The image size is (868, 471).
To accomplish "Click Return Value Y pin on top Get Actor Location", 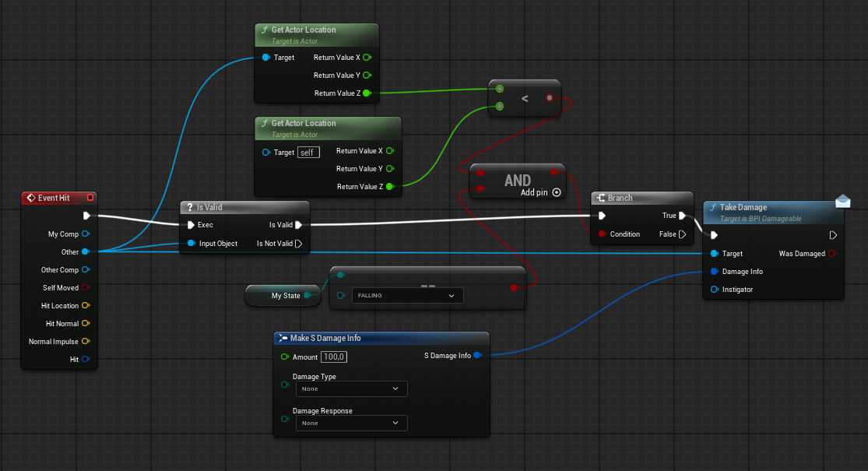I will pyautogui.click(x=367, y=76).
